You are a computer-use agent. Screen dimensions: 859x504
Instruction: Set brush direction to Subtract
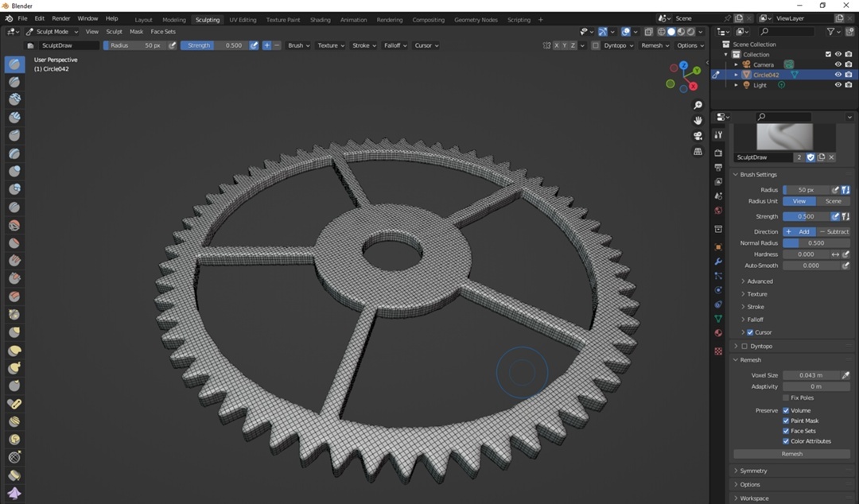[834, 232]
